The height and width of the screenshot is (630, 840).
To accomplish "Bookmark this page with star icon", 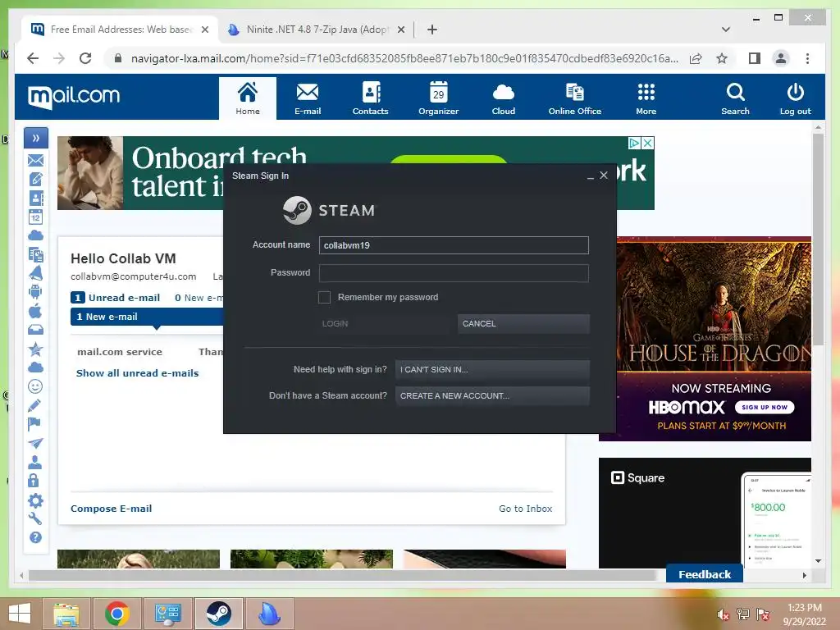I will [722, 58].
